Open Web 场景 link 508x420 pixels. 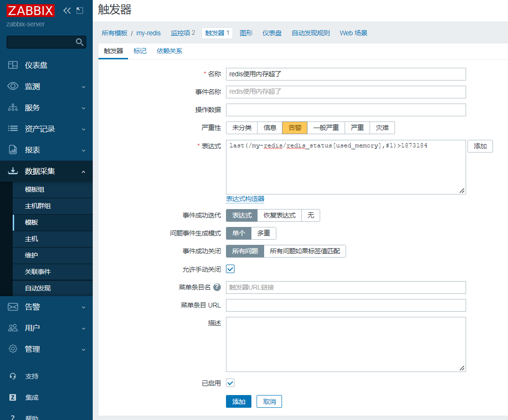[354, 33]
